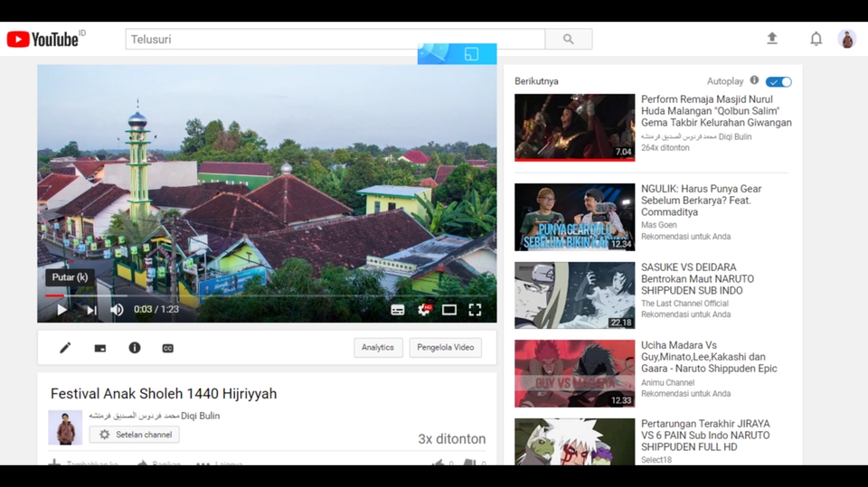Image resolution: width=868 pixels, height=487 pixels.
Task: Open the 'Pertarungan Terakhir JIRAYA' video title
Action: (x=706, y=435)
